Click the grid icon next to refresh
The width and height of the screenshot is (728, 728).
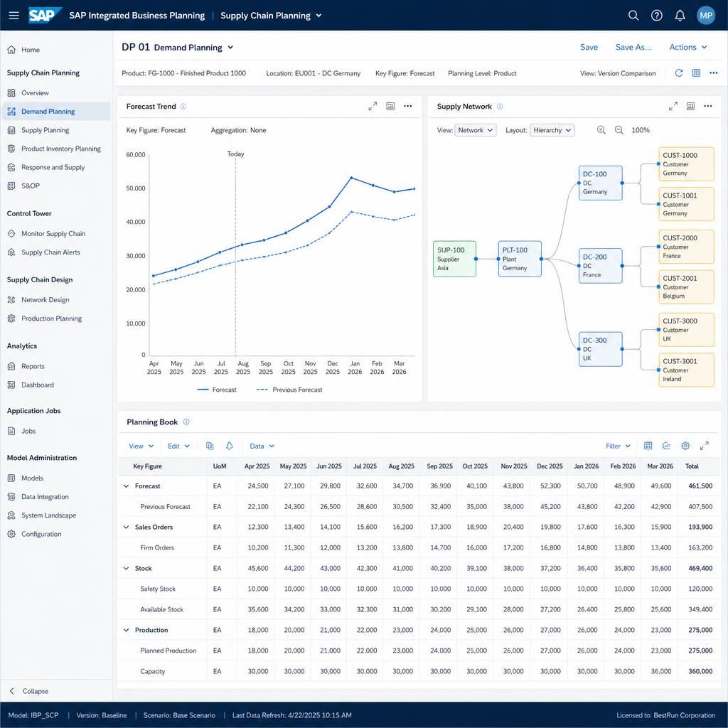[696, 73]
